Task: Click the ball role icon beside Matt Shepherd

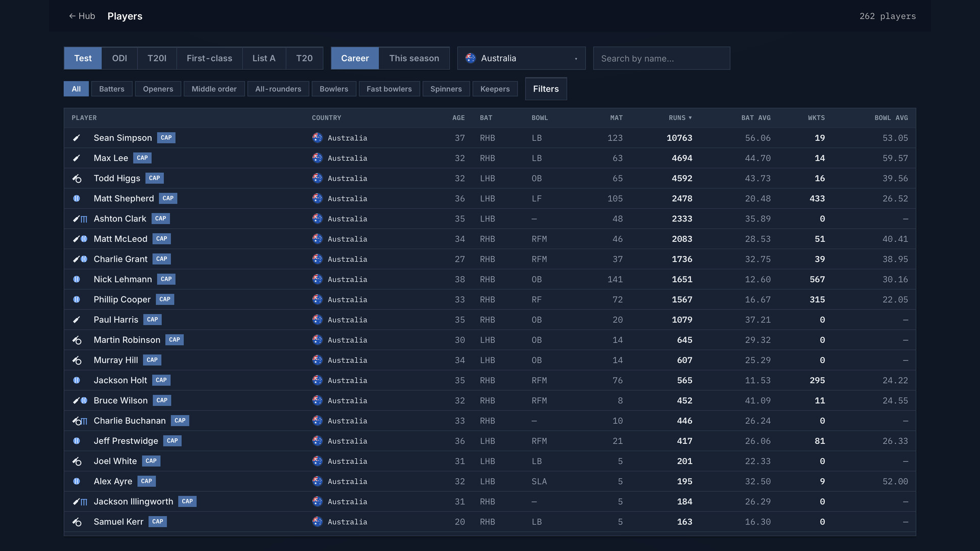Action: [x=77, y=198]
